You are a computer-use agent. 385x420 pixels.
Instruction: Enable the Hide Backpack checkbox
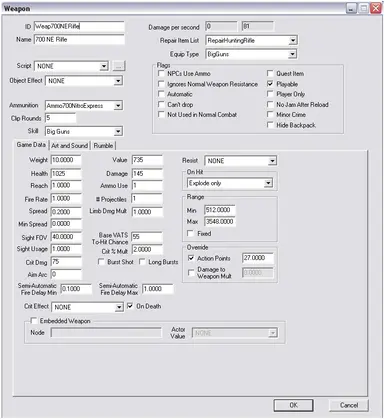click(270, 125)
